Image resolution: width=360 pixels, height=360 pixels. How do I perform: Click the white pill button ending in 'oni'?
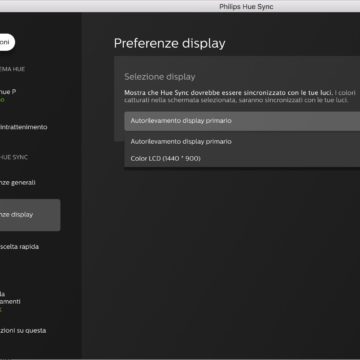click(x=7, y=43)
